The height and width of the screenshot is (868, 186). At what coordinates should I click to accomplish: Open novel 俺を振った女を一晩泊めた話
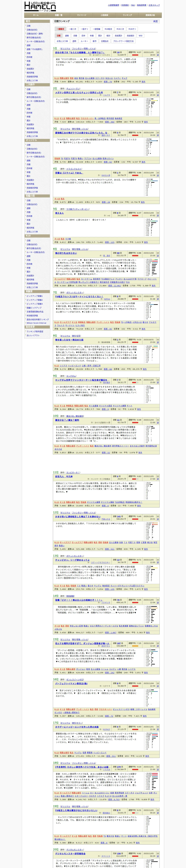[x=69, y=340]
